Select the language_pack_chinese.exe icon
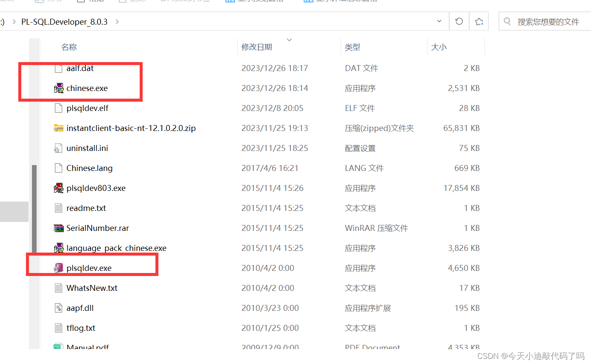The height and width of the screenshot is (364, 591). click(58, 248)
